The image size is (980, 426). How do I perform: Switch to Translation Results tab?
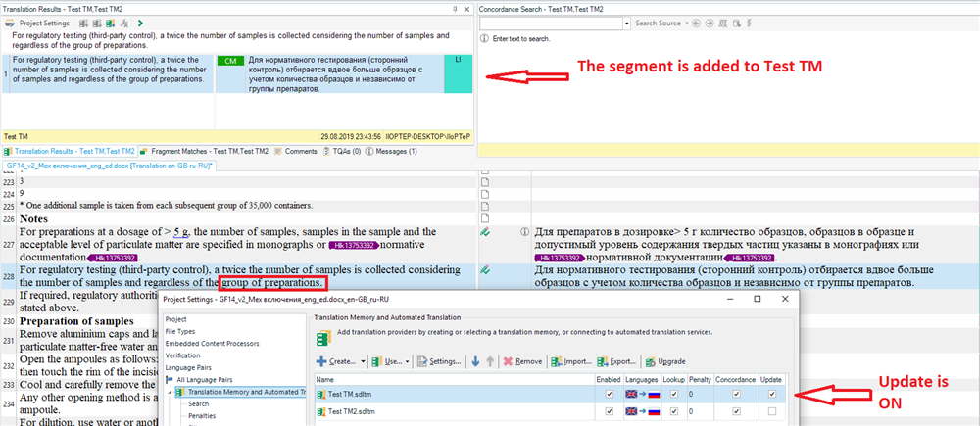70,151
